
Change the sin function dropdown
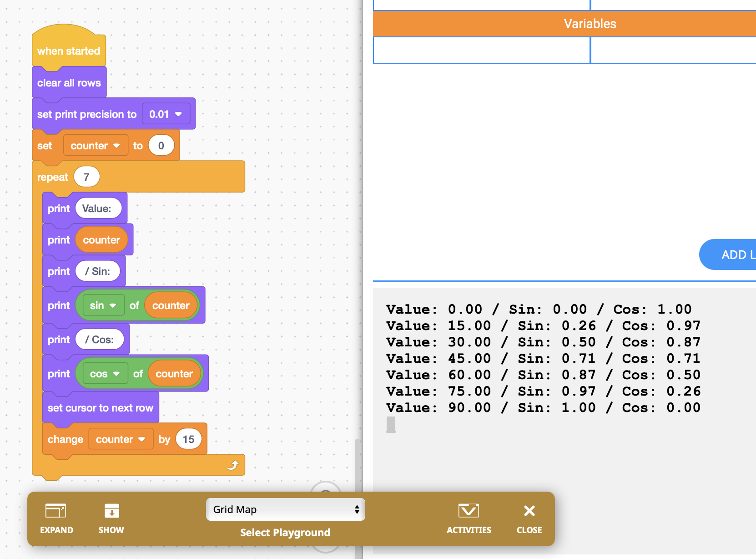click(x=103, y=305)
